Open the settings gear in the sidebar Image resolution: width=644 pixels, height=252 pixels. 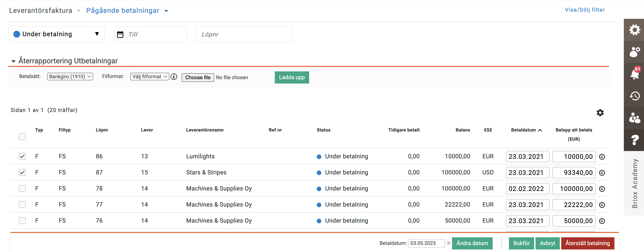point(635,30)
